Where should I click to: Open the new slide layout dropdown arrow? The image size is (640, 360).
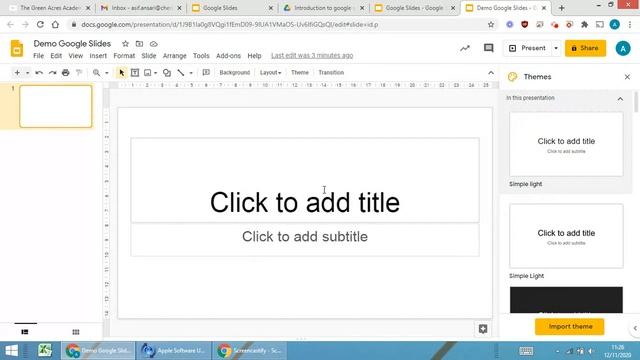(x=27, y=73)
